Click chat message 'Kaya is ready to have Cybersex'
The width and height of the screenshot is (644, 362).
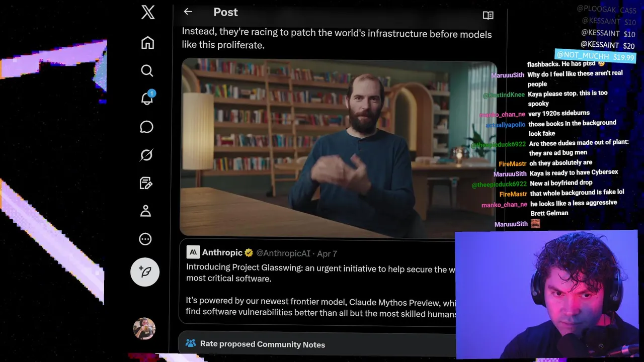[x=574, y=172]
